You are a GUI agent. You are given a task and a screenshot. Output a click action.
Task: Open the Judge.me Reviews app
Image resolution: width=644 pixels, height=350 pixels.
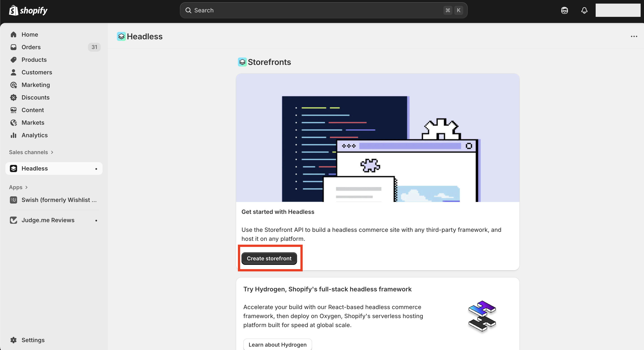point(48,220)
